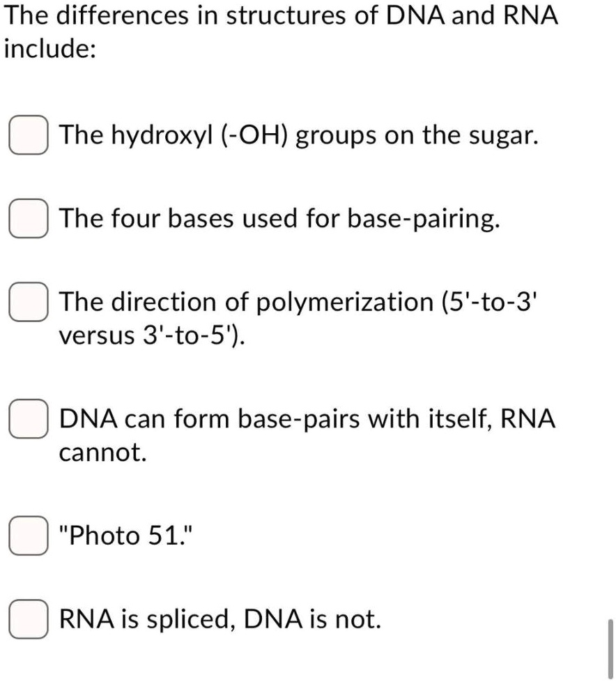Uncheck the Photo 51 checkbox
The width and height of the screenshot is (616, 682).
point(28,537)
